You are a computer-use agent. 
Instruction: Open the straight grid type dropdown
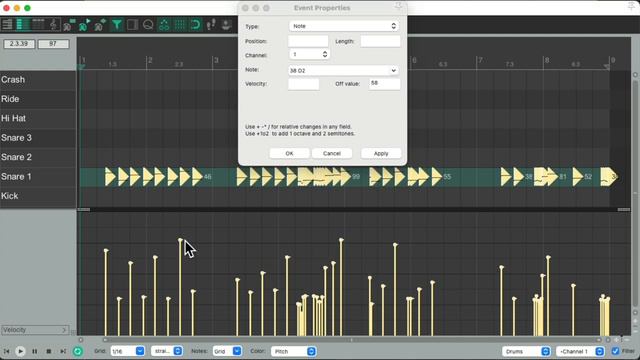pos(167,351)
